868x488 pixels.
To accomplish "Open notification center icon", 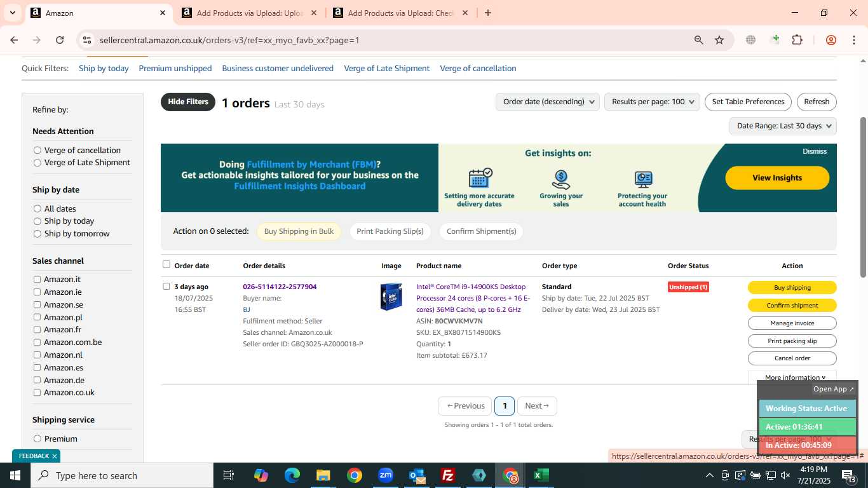I will pyautogui.click(x=849, y=475).
